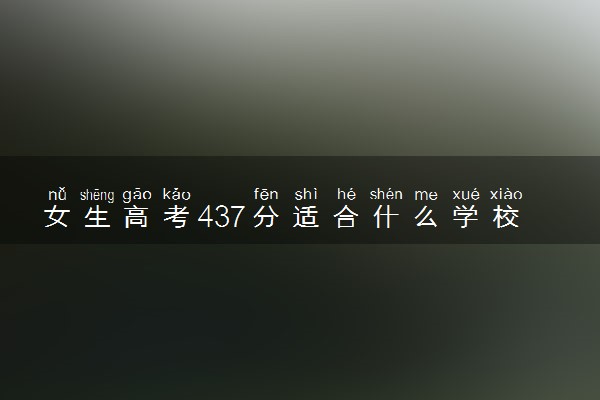Click the Chinese character 什
The height and width of the screenshot is (400, 600).
[x=386, y=217]
